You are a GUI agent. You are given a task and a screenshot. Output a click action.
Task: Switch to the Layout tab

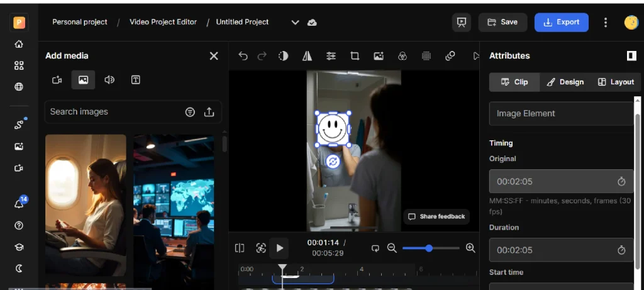point(616,82)
